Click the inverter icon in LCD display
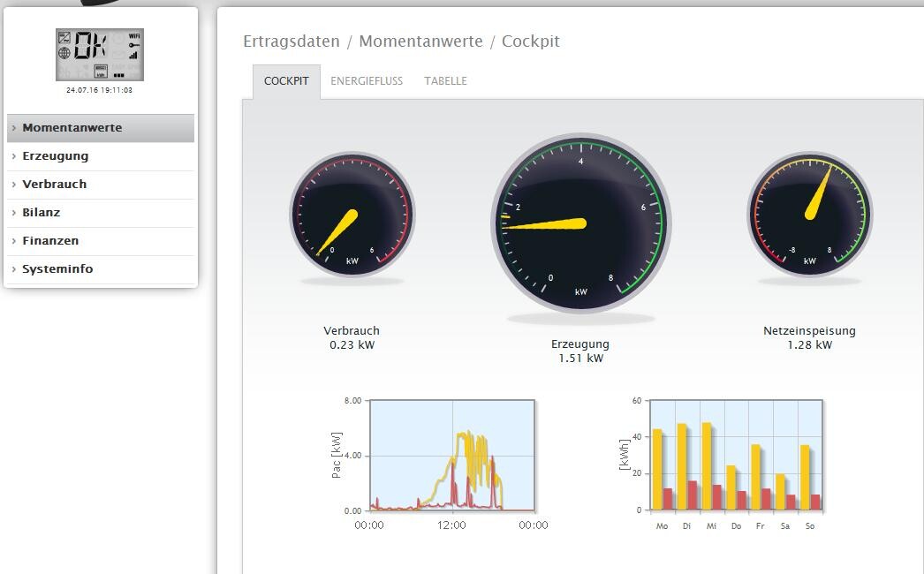The image size is (924, 574). 64,38
